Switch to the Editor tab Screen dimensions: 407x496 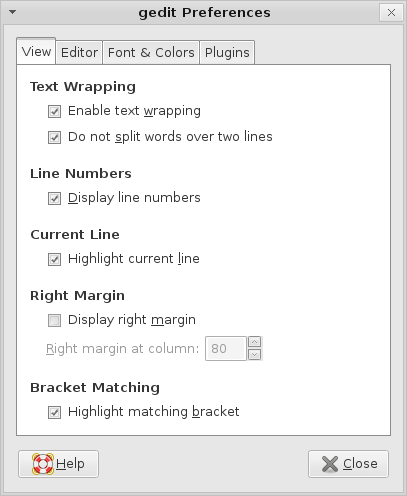(79, 52)
